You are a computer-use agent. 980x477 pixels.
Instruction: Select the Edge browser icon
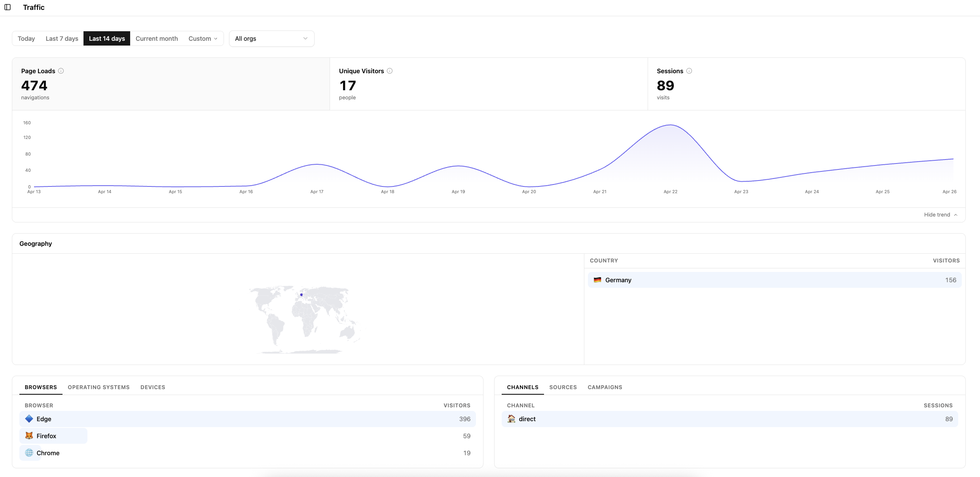pyautogui.click(x=28, y=419)
